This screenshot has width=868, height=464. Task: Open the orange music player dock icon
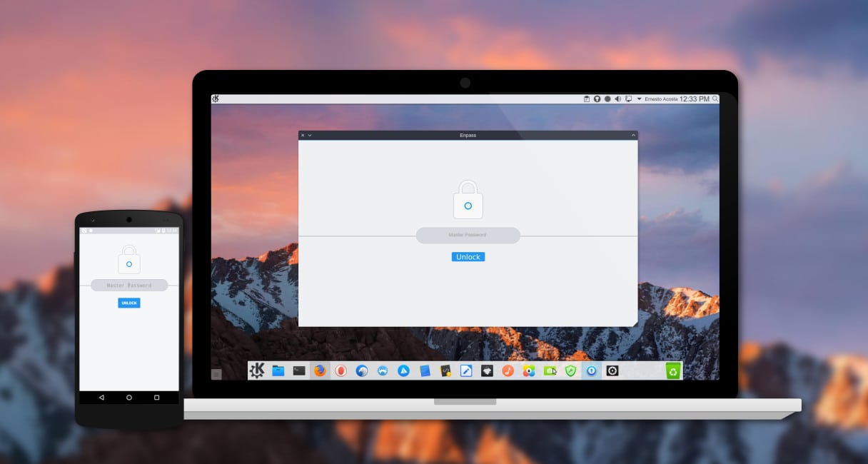click(508, 370)
